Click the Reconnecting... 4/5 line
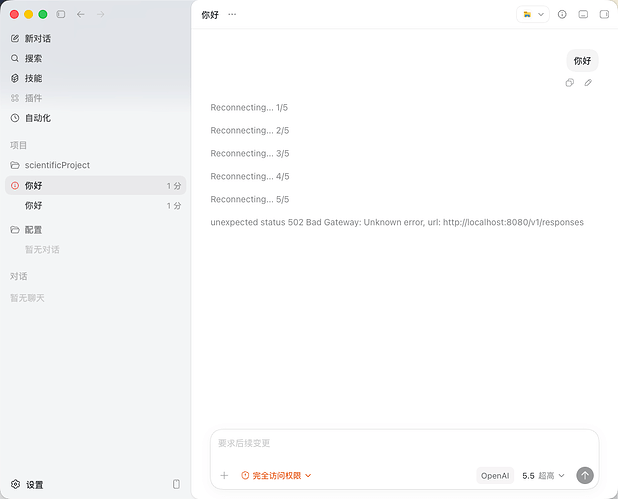 click(249, 177)
